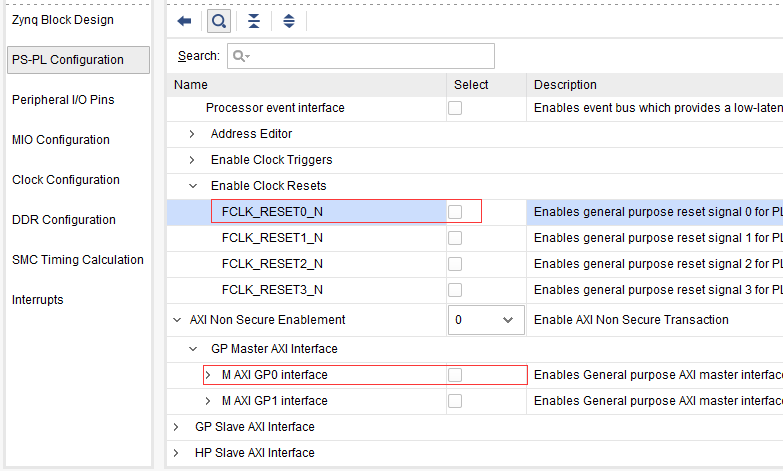Expand the Enable Clock Triggers node

(192, 160)
